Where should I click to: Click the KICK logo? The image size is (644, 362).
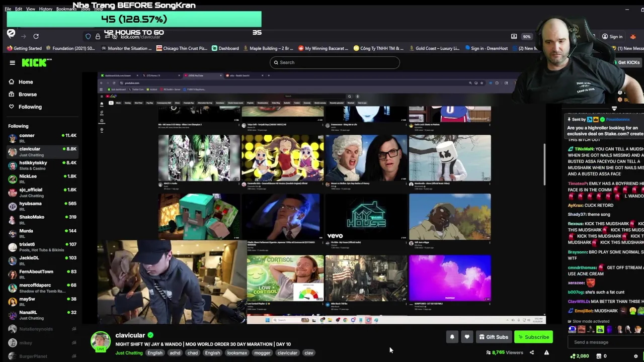click(37, 62)
